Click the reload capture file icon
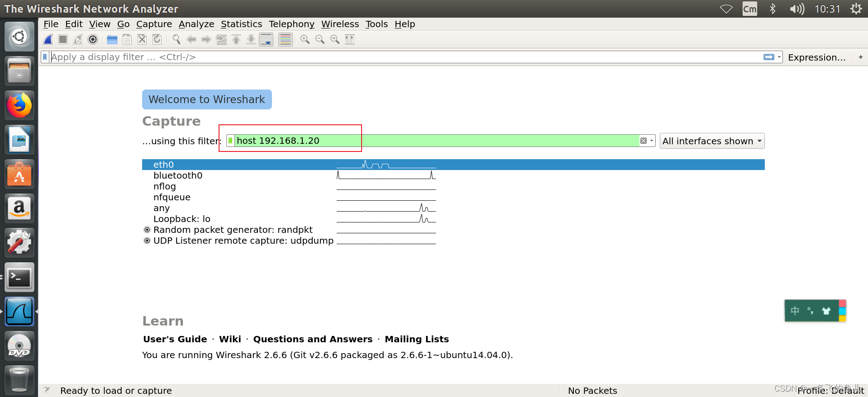 (x=157, y=40)
